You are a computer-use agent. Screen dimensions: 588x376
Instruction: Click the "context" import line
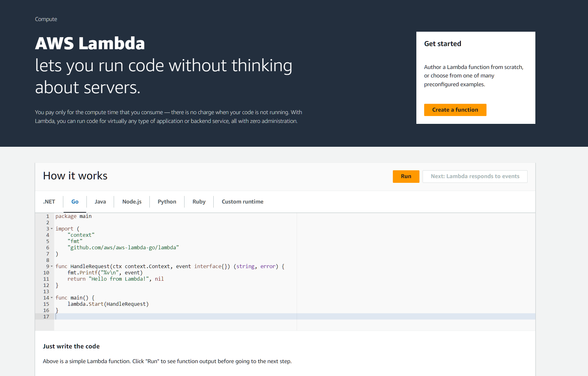coord(81,235)
